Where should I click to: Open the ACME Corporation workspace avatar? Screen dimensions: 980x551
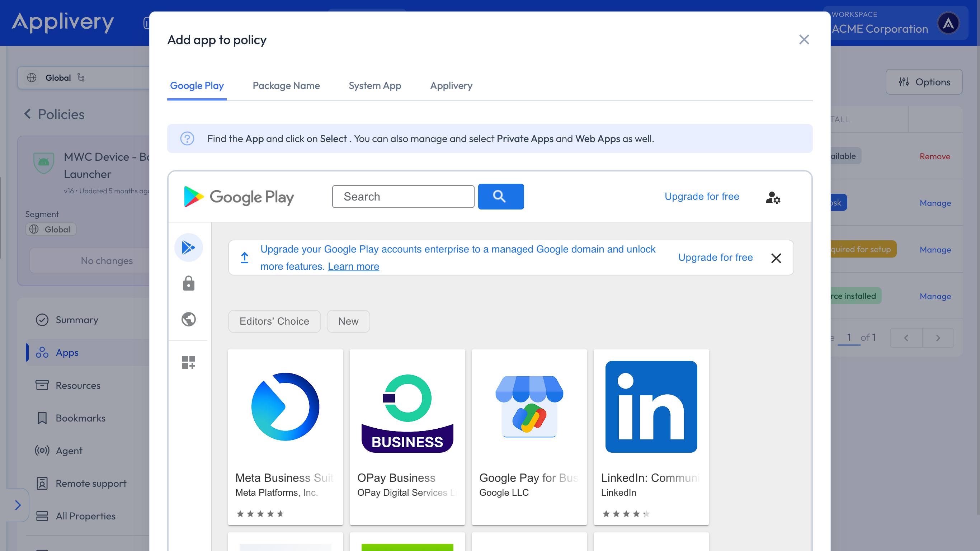(x=948, y=24)
